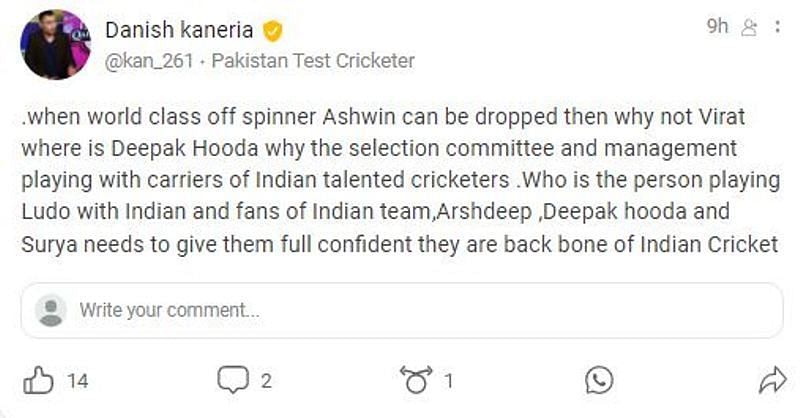View the re-Koo count of 1
Viewport: 800px width, 418px height.
pyautogui.click(x=450, y=381)
